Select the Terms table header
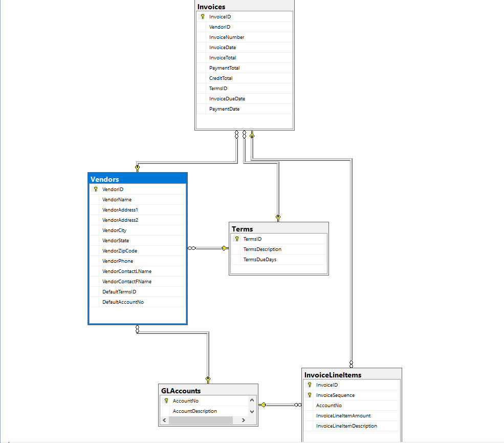504x443 pixels. [279, 229]
